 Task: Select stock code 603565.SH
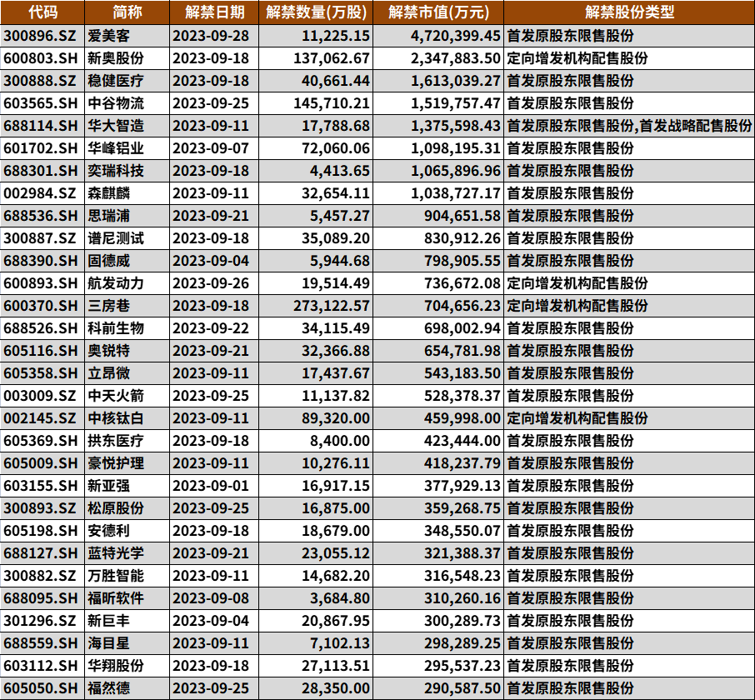[x=41, y=103]
